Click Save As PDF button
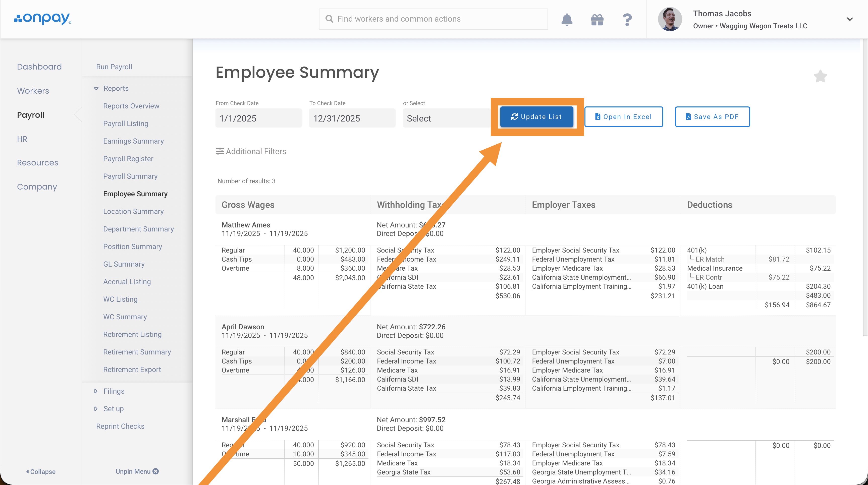This screenshot has height=485, width=868. pyautogui.click(x=712, y=116)
